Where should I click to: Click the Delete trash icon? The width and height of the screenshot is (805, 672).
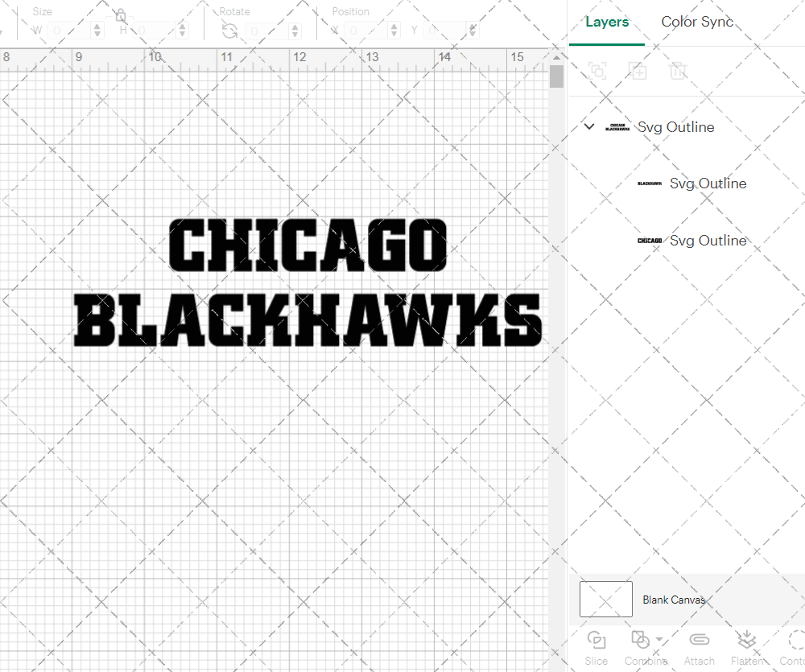coord(678,71)
